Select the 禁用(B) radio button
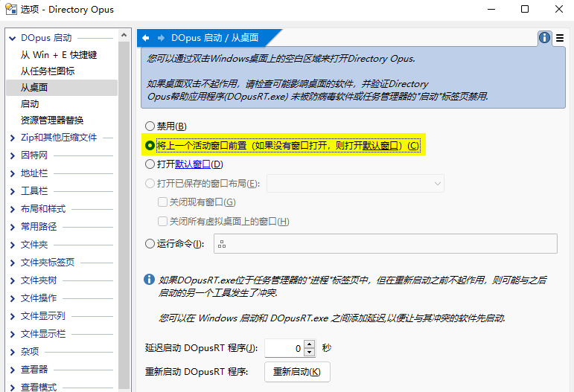This screenshot has height=392, width=574. point(150,126)
